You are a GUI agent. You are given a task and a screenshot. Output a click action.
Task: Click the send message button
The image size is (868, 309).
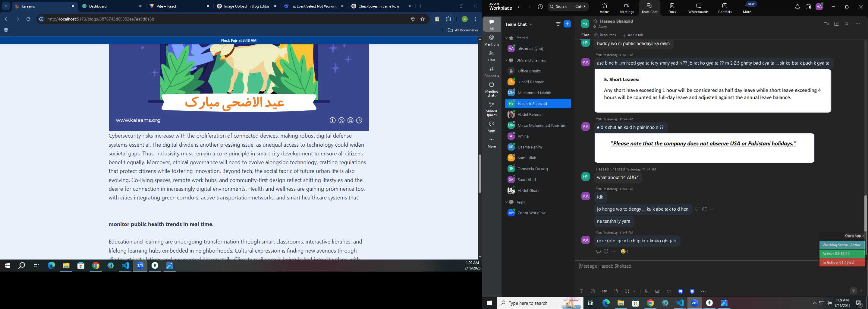pos(853,291)
